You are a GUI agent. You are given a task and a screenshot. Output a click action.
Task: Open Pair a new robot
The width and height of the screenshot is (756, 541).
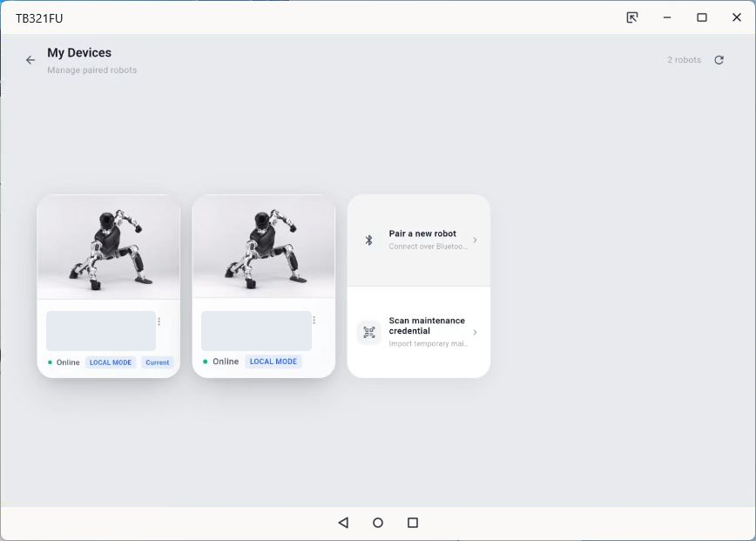[x=419, y=240]
